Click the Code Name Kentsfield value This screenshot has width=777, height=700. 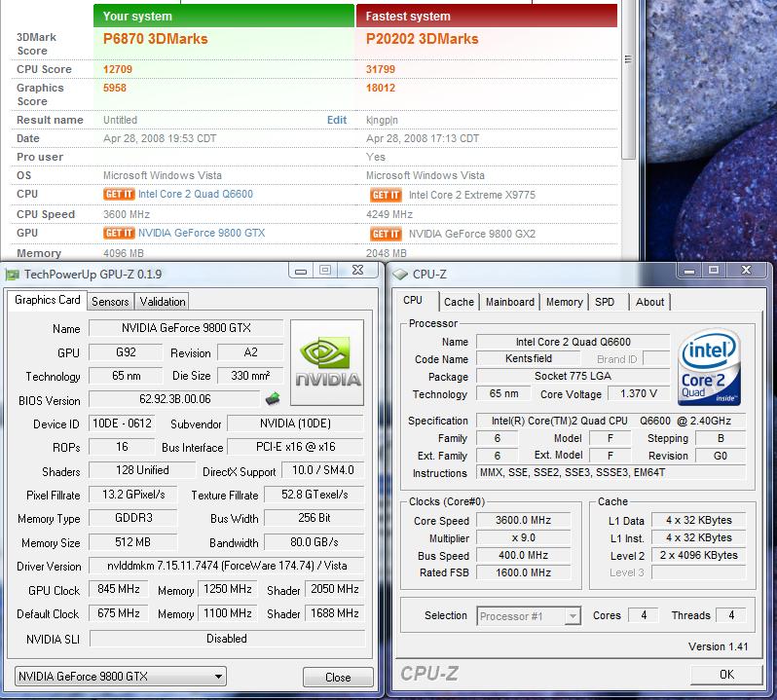[529, 358]
